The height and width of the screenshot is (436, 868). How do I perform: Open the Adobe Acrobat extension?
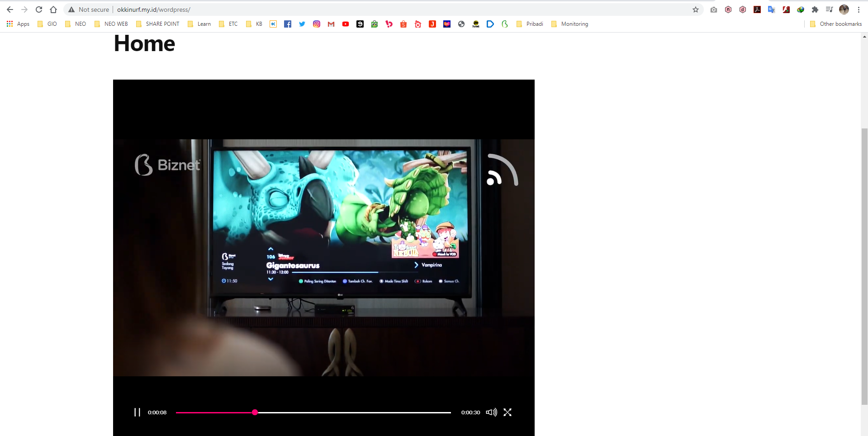point(757,9)
